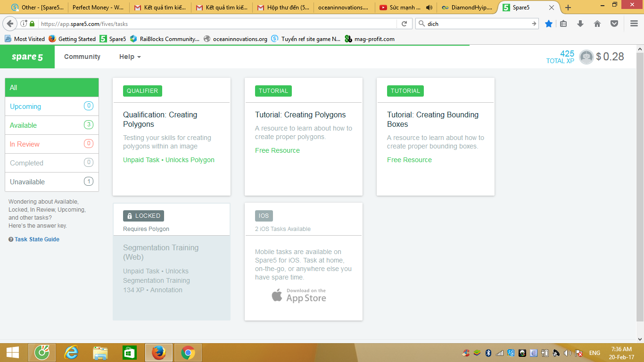Screen dimensions: 644x362
Task: Open the oceaninnovations.org bookmark
Action: click(235, 39)
